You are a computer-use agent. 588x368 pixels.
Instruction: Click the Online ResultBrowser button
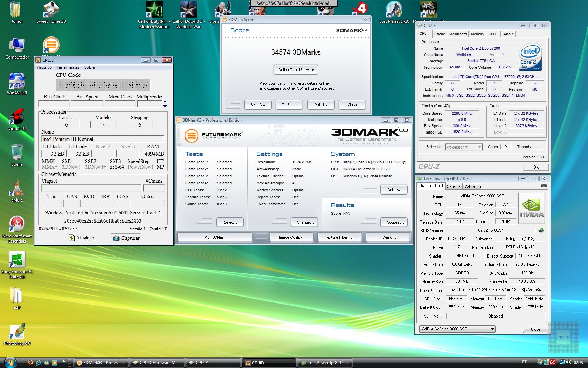coord(296,70)
